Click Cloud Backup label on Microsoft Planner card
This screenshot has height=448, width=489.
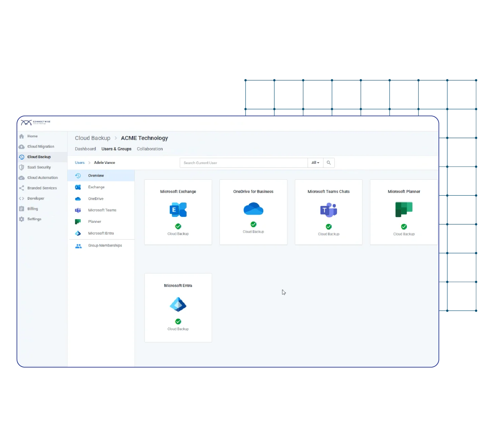pos(404,234)
